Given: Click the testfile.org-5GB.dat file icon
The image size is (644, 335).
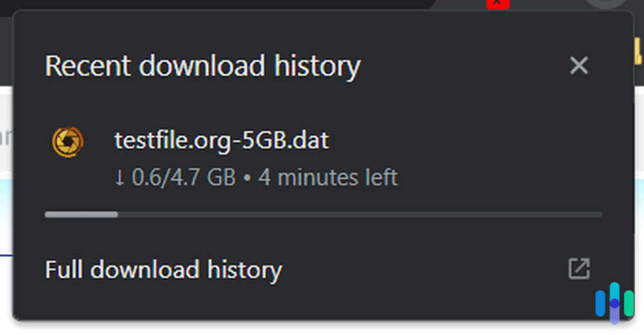Looking at the screenshot, I should point(68,142).
